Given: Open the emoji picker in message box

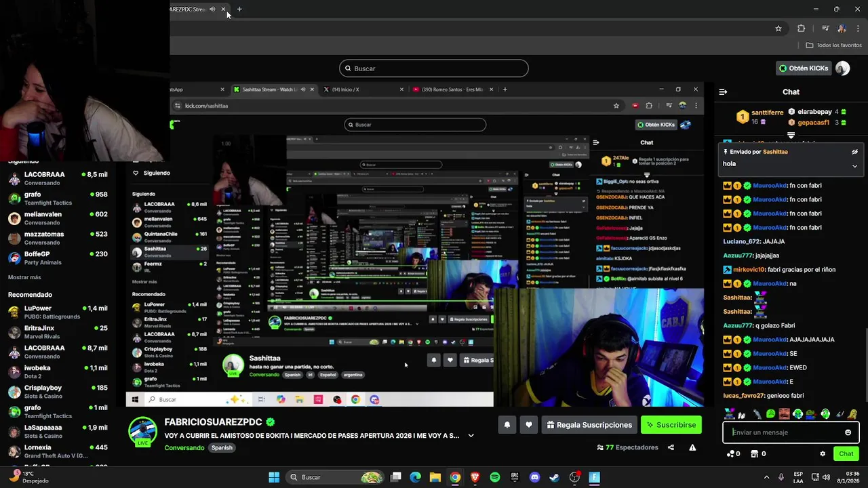Looking at the screenshot, I should pos(848,432).
